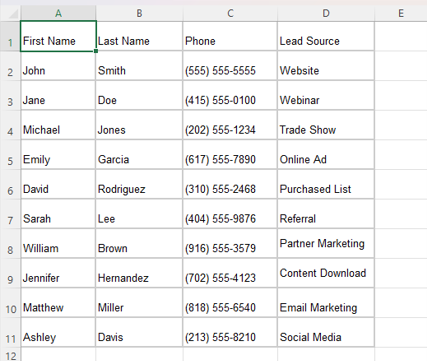Click the cell containing Jane

click(x=58, y=95)
